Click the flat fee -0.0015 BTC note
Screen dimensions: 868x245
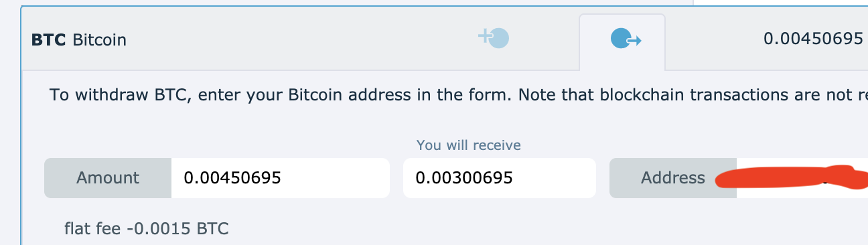tap(147, 229)
